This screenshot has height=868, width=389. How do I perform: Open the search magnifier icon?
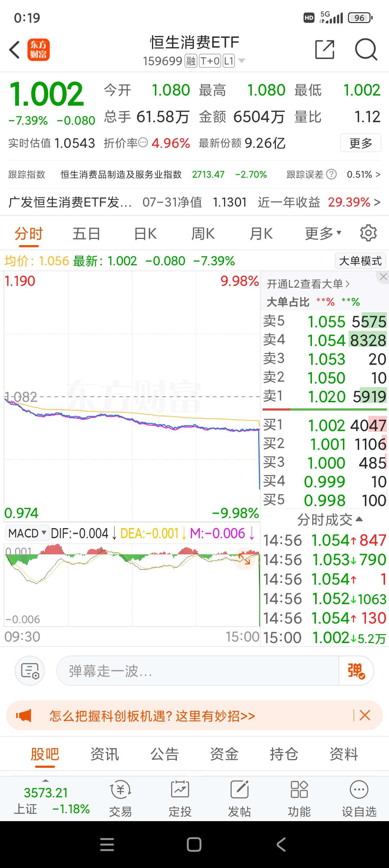366,49
